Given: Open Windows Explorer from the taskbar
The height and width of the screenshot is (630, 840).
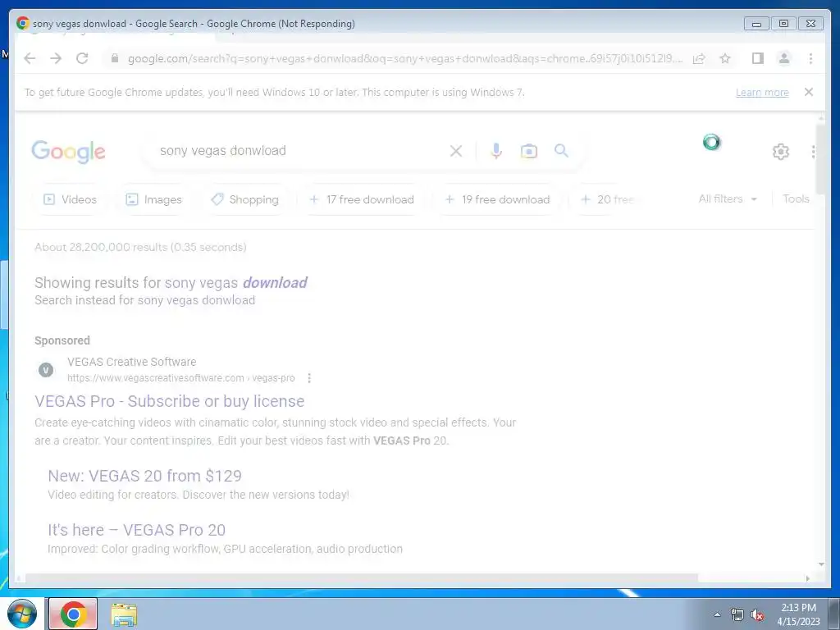Looking at the screenshot, I should pos(124,614).
